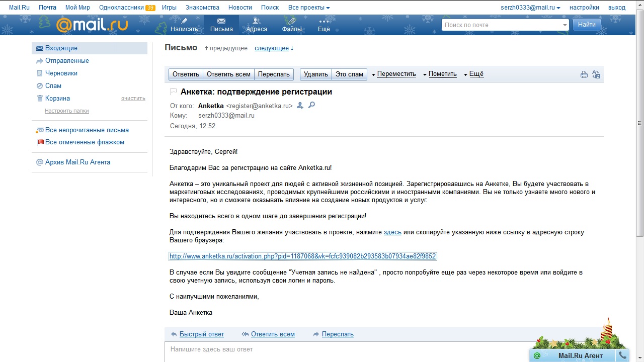Click the Удалить button
Image resolution: width=644 pixels, height=362 pixels.
pyautogui.click(x=316, y=74)
